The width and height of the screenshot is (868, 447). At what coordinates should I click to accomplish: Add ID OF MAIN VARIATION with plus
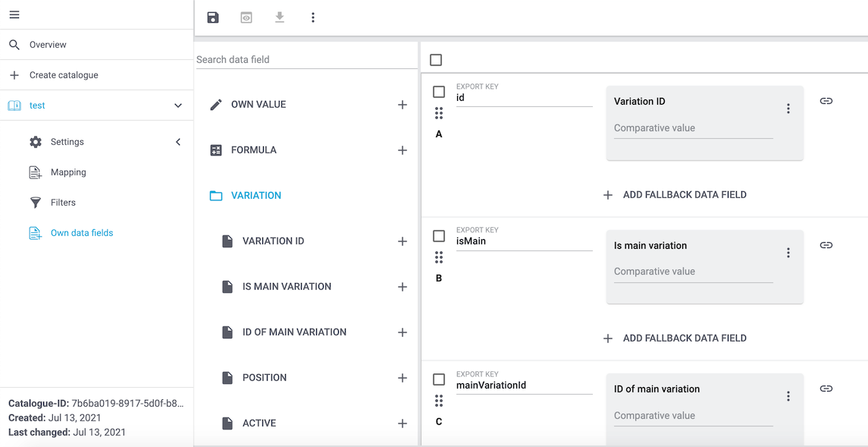tap(403, 332)
